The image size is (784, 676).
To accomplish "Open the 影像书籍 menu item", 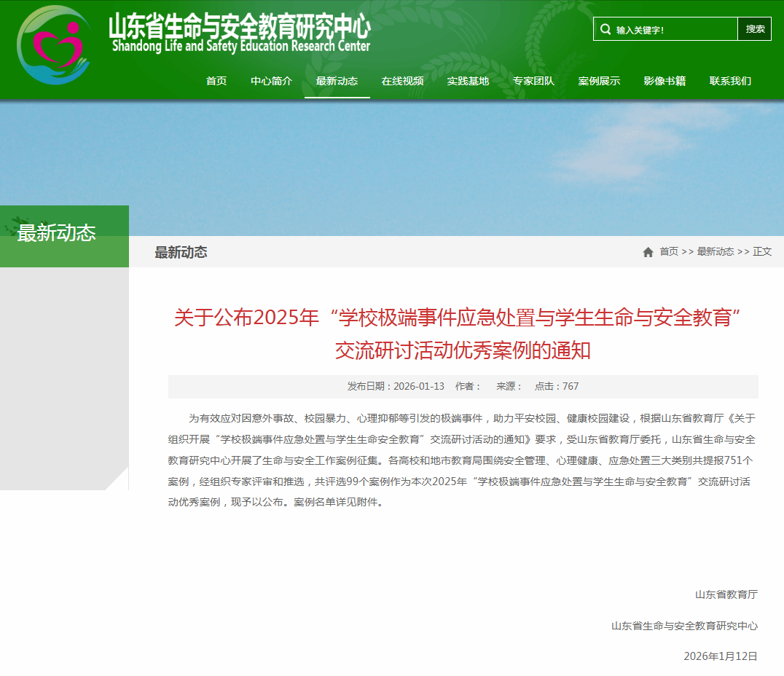I will click(665, 81).
